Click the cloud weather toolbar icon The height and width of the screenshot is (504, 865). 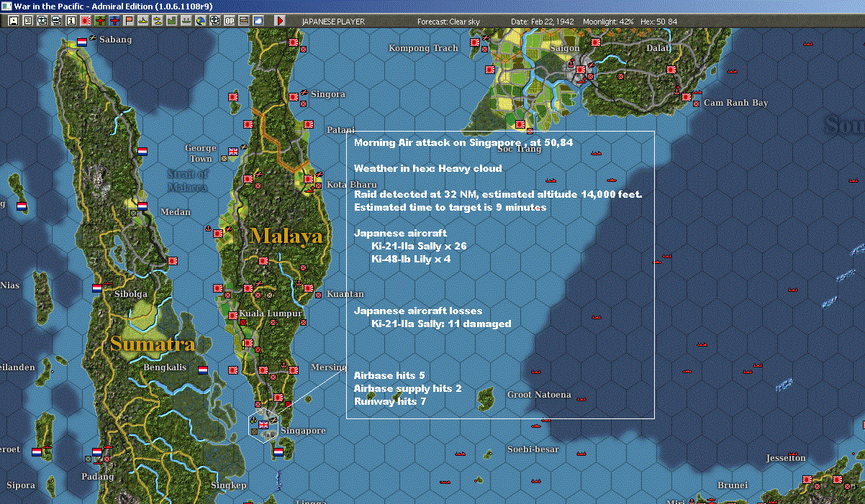pos(258,21)
